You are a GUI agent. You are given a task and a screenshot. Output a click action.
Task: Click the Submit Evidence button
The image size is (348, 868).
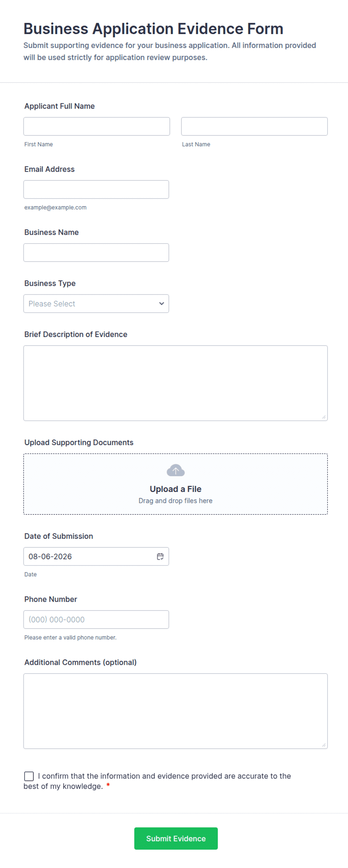click(176, 838)
